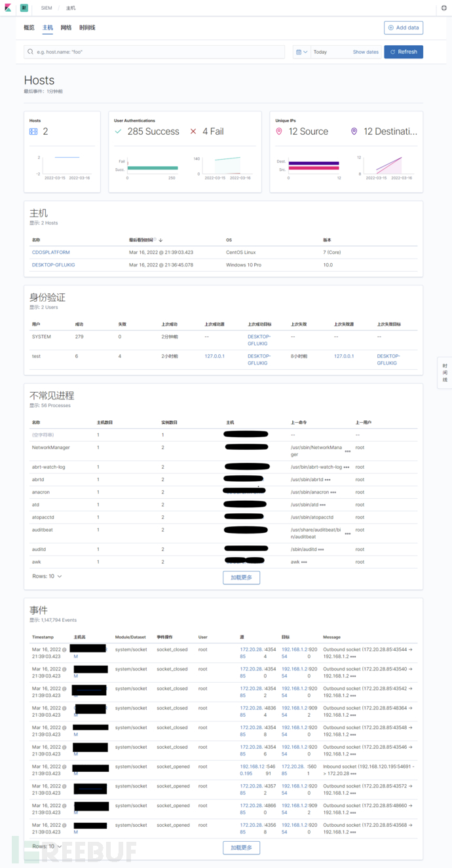
Task: Switch to the 概览 tab
Action: click(29, 27)
